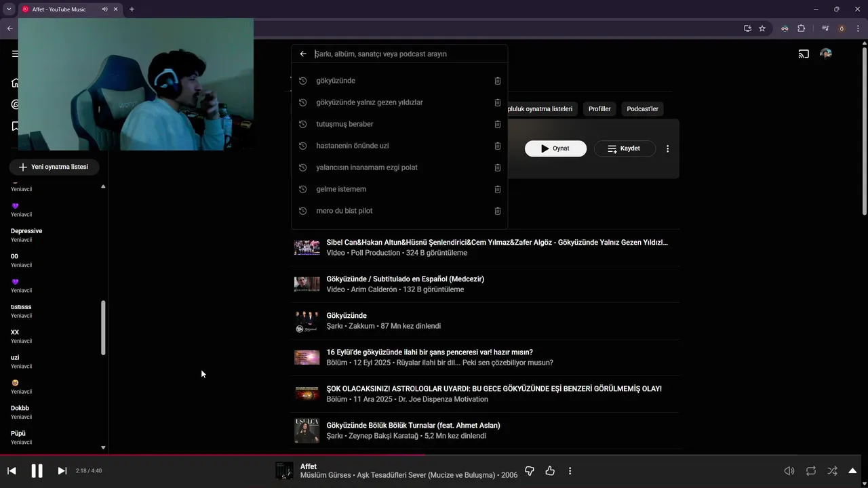
Task: Skip to previous track
Action: click(12, 470)
